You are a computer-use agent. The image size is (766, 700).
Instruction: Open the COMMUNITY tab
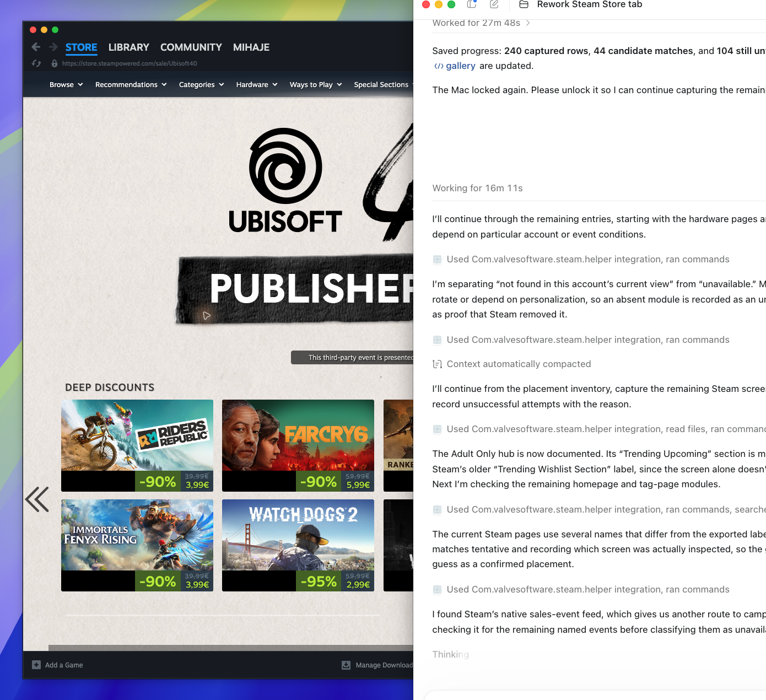(191, 47)
